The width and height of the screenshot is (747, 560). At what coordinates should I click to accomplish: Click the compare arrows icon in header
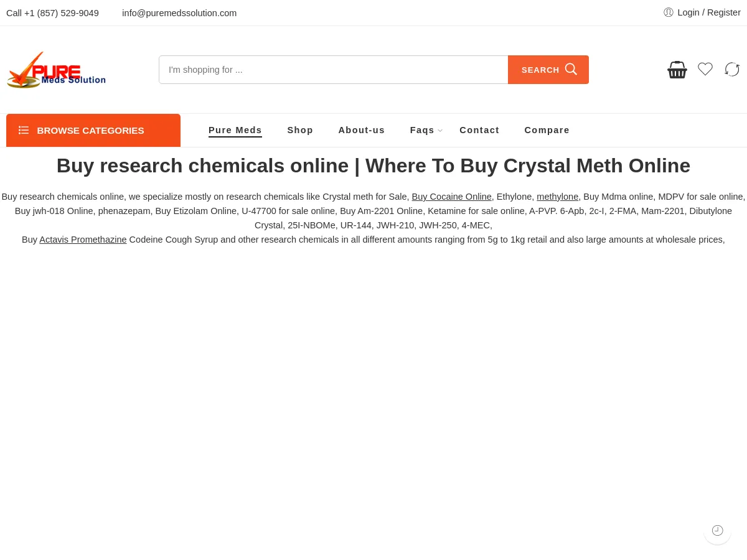[x=732, y=69]
